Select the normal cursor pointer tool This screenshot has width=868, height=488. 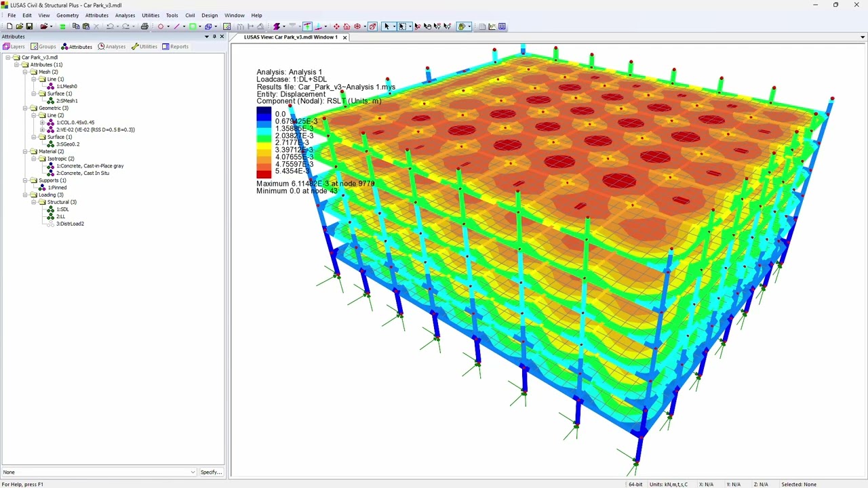pos(387,26)
